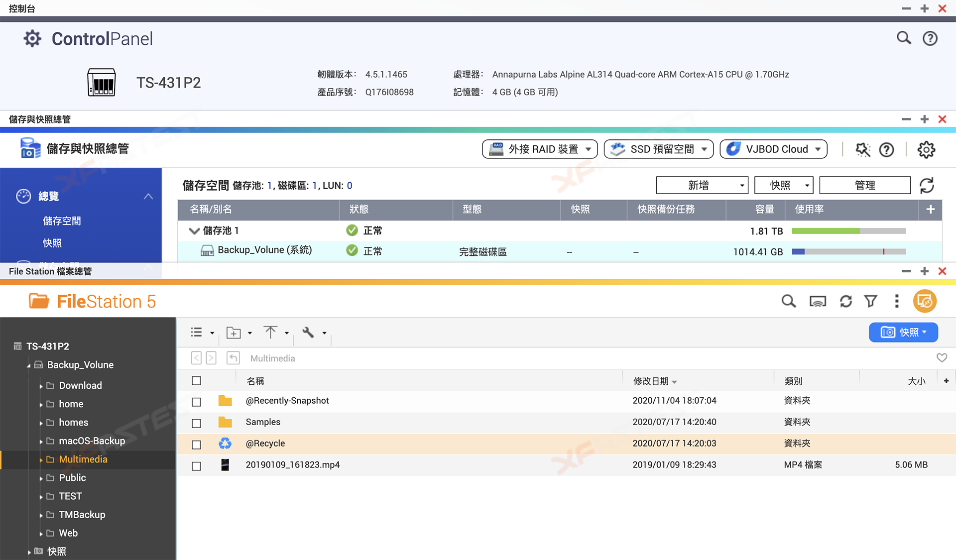
Task: Open the blue 快照 dropdown in File Station
Action: click(x=903, y=333)
